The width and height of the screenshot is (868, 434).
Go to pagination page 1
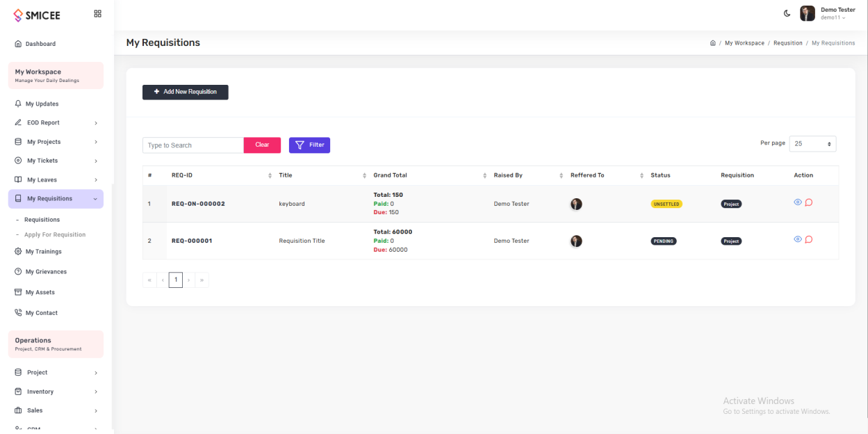coord(177,280)
